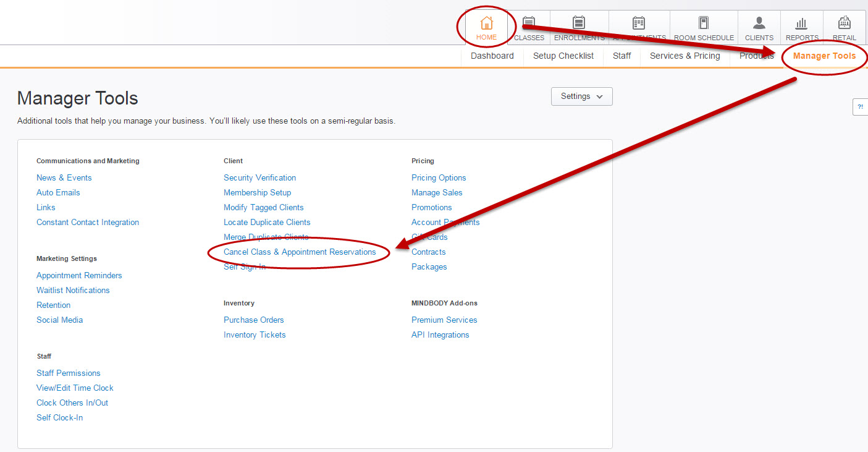This screenshot has width=868, height=452.
Task: Click the API Integrations link
Action: [x=440, y=335]
